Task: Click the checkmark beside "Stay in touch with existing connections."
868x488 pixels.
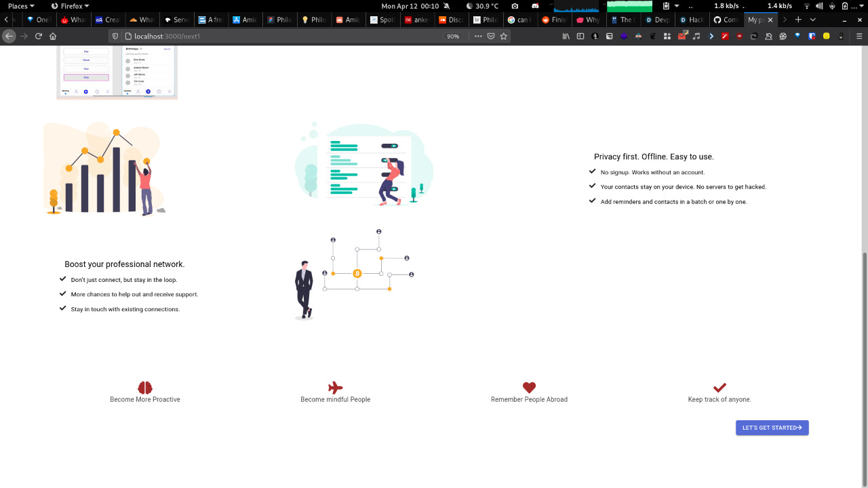Action: pyautogui.click(x=63, y=308)
